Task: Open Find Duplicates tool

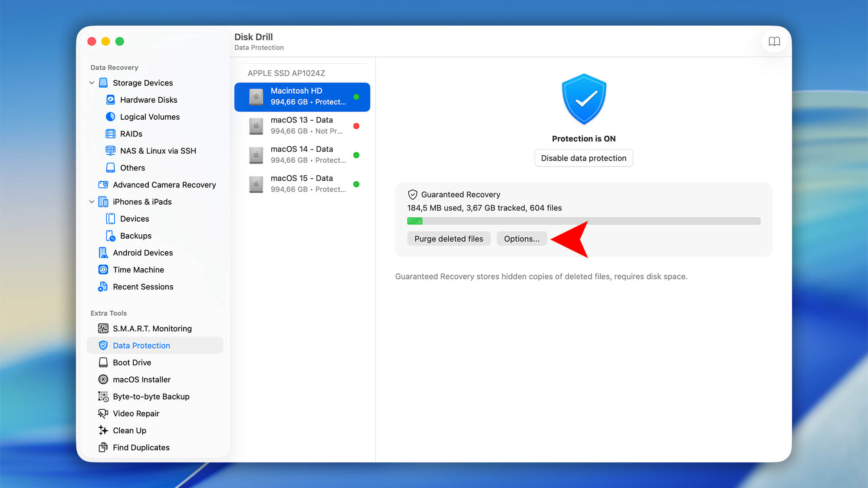Action: pos(155,447)
